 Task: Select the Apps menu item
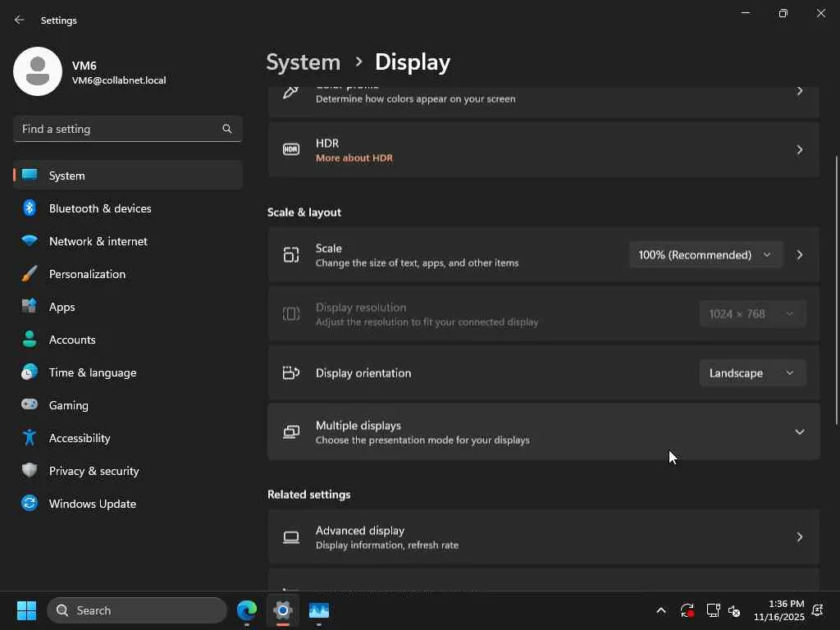coord(62,307)
